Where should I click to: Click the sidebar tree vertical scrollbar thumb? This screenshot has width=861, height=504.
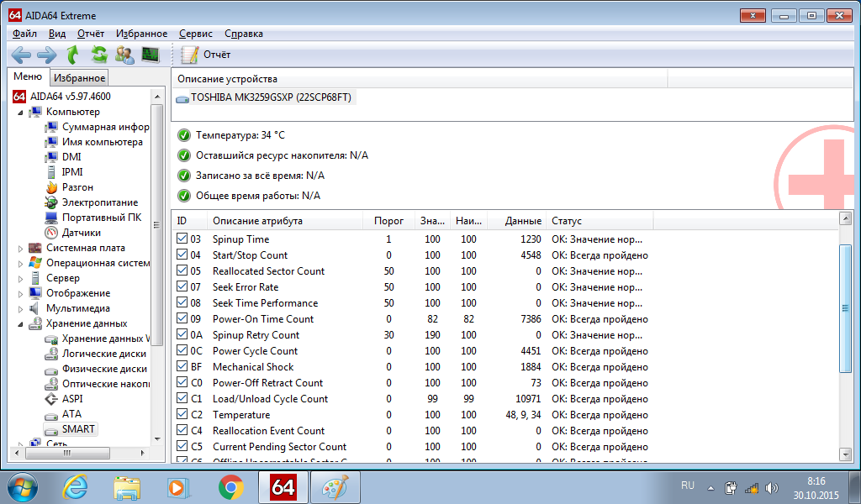tap(157, 225)
